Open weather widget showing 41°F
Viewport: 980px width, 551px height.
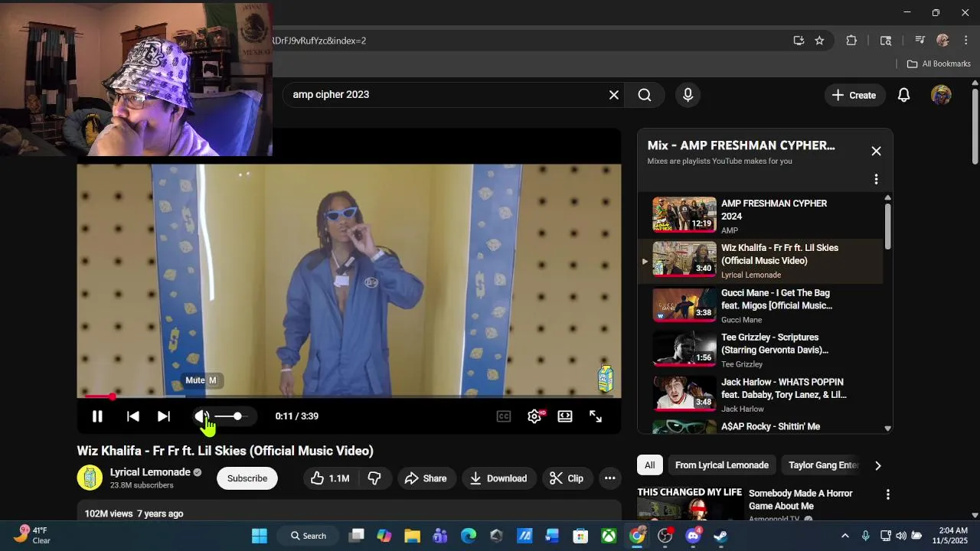[x=32, y=535]
